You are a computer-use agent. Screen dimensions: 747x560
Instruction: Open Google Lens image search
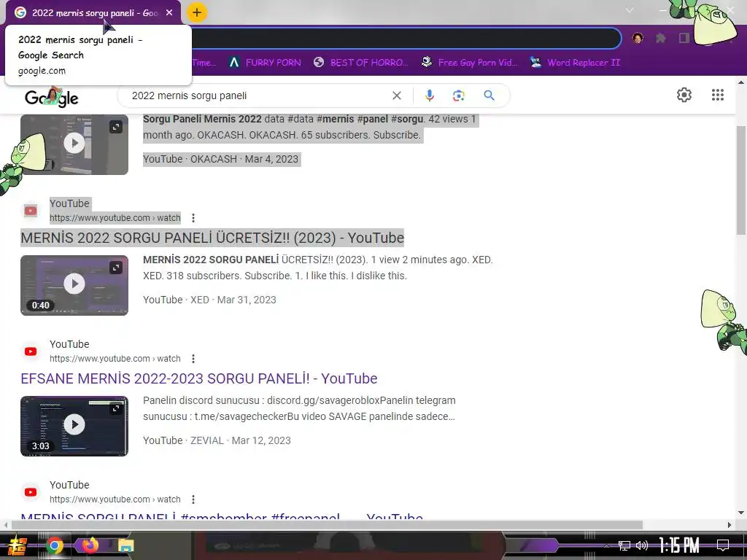(458, 96)
